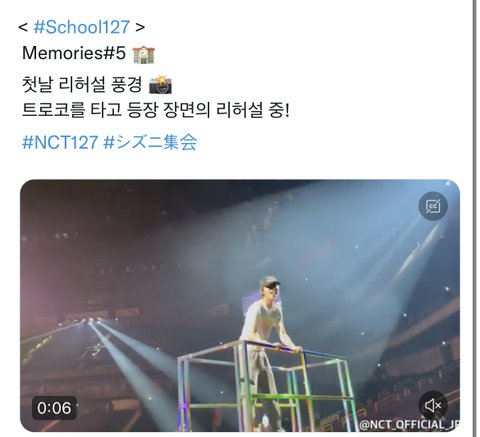
Task: Click the @NCT_OFFICIAL_JP watermark
Action: click(x=409, y=425)
